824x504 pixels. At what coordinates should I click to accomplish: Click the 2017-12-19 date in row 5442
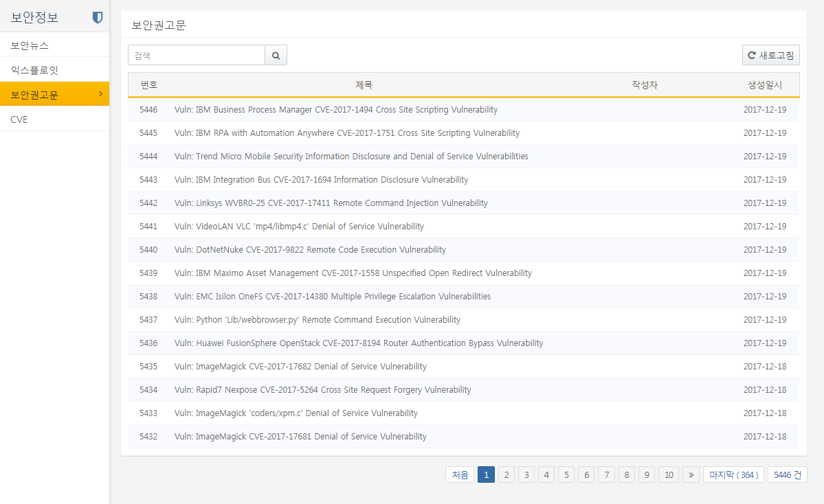click(x=765, y=203)
